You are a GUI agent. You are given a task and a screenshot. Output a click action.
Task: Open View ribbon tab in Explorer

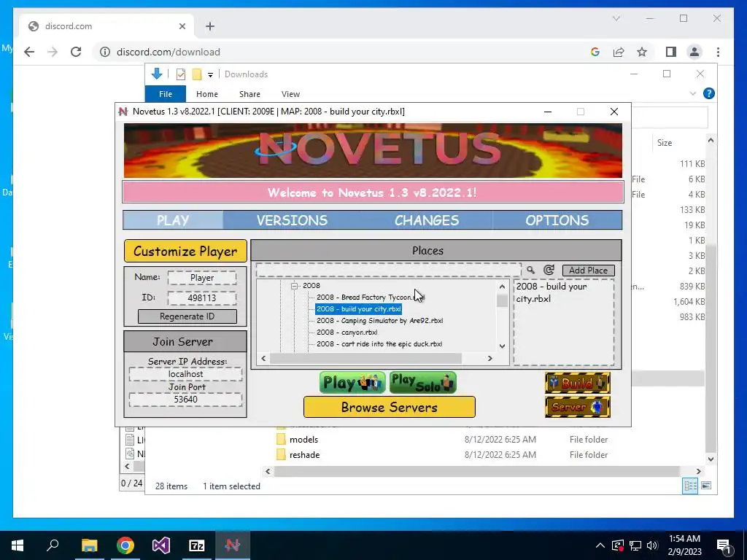click(x=290, y=94)
